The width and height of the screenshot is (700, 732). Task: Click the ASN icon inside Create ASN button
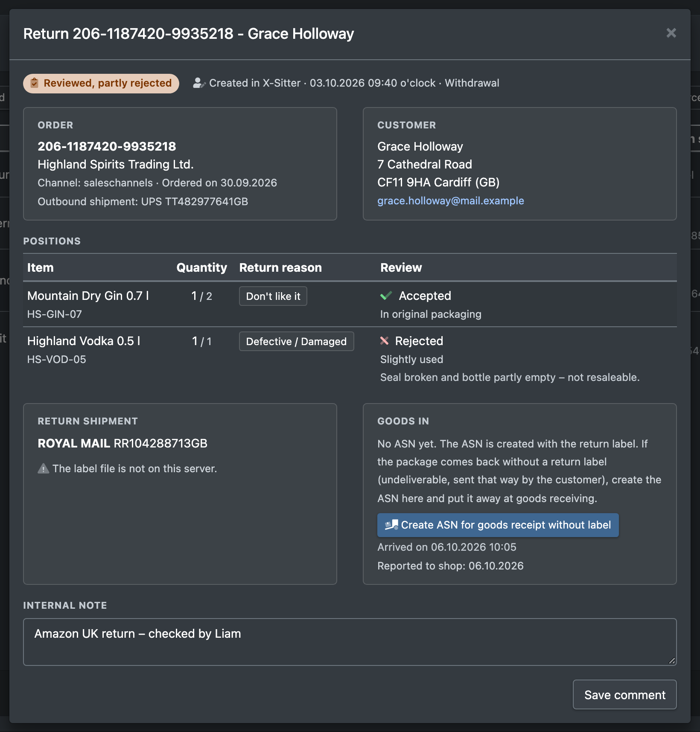pos(391,525)
